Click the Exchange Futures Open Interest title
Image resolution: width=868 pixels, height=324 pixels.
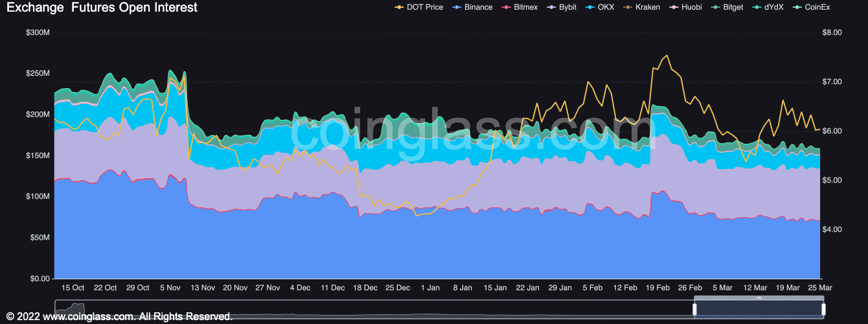point(102,8)
